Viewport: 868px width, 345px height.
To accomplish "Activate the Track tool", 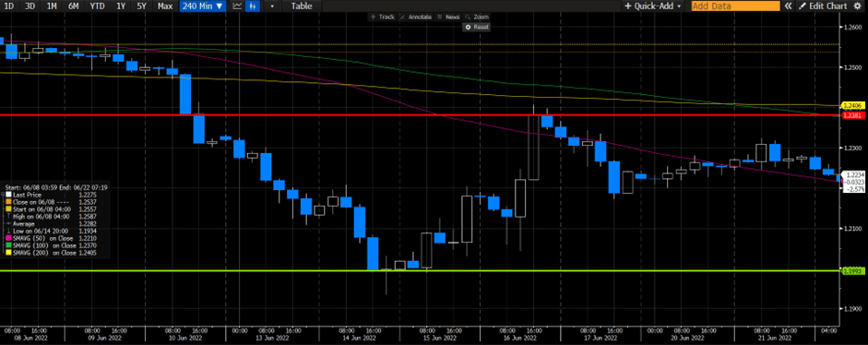I will click(x=382, y=18).
